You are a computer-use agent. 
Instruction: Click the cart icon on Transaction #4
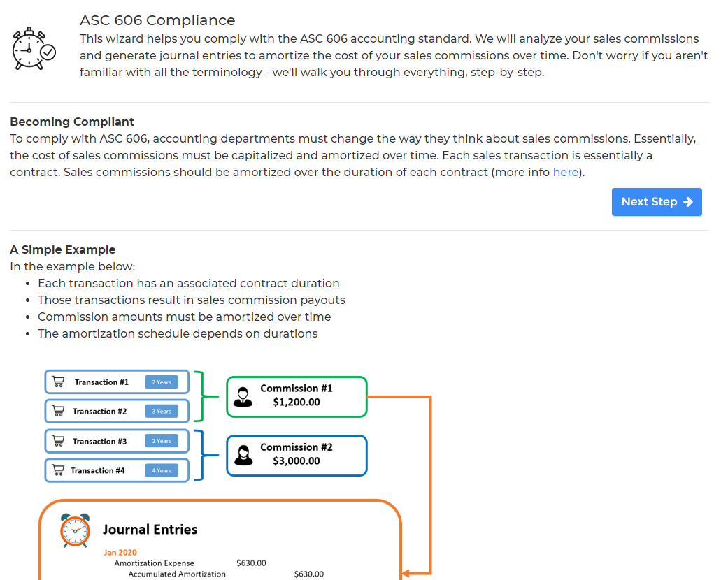[x=59, y=470]
